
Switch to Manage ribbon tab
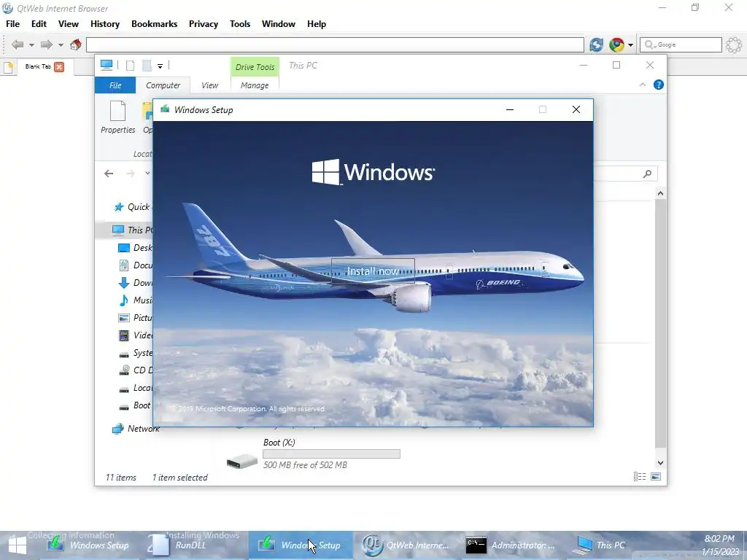[x=255, y=85]
